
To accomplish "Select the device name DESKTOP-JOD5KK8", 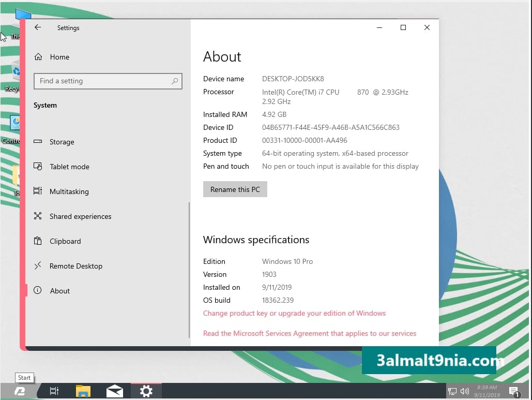I will [293, 79].
